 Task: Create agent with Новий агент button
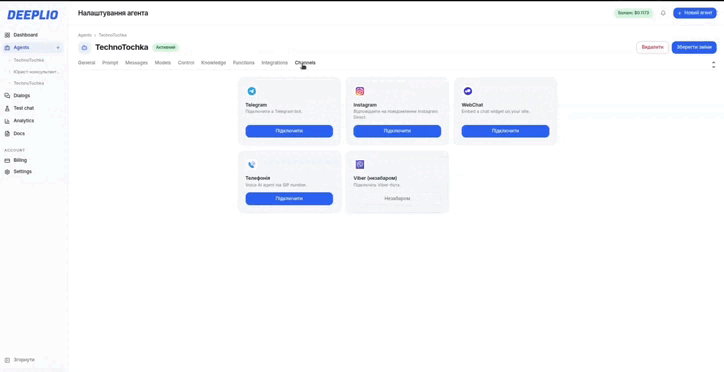coord(694,13)
